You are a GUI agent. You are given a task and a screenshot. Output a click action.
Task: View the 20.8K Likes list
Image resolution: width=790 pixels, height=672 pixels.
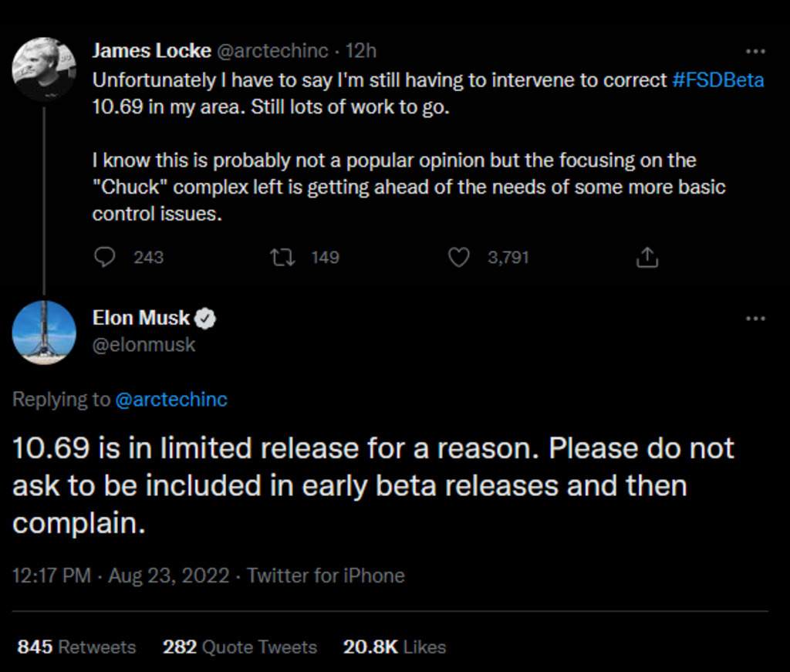point(394,647)
